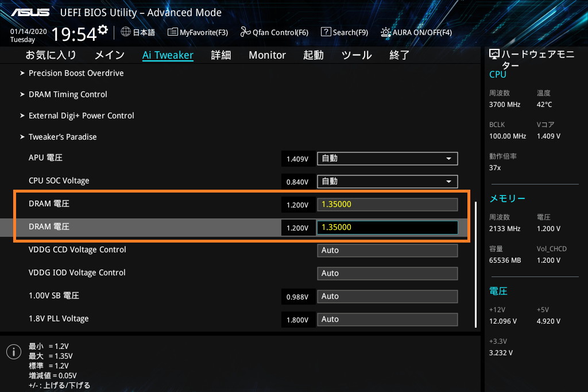
Task: Open the ツール tab
Action: click(357, 55)
